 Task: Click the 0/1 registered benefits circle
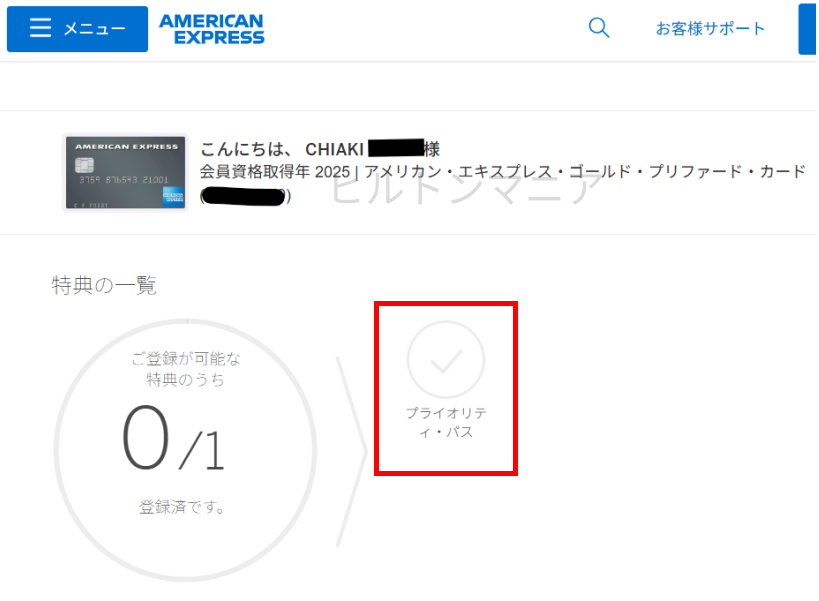[x=185, y=450]
